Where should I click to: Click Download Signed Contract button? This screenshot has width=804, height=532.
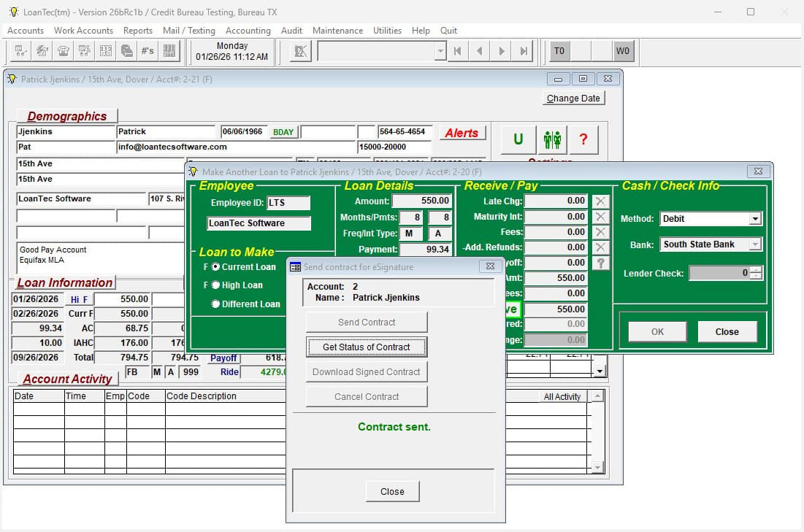[x=367, y=371]
